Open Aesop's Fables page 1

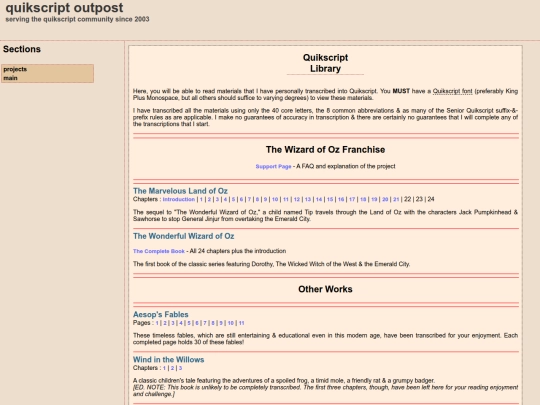click(x=157, y=323)
